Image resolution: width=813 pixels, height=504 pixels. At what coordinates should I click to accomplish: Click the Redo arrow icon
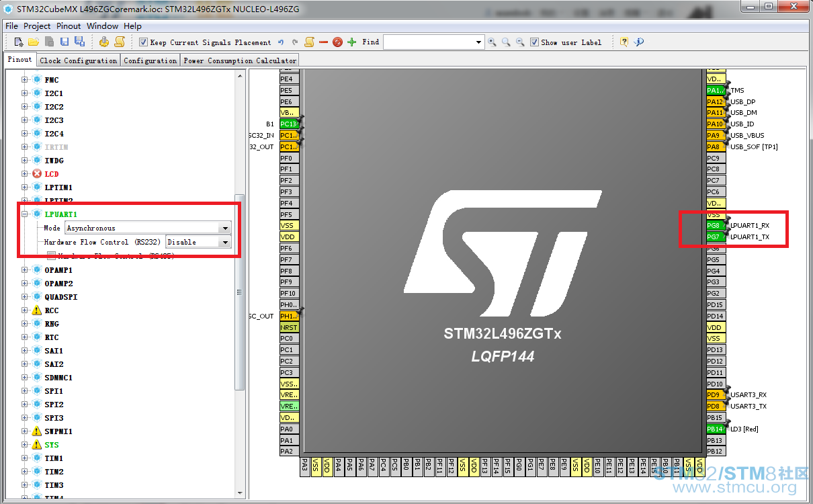coord(295,42)
